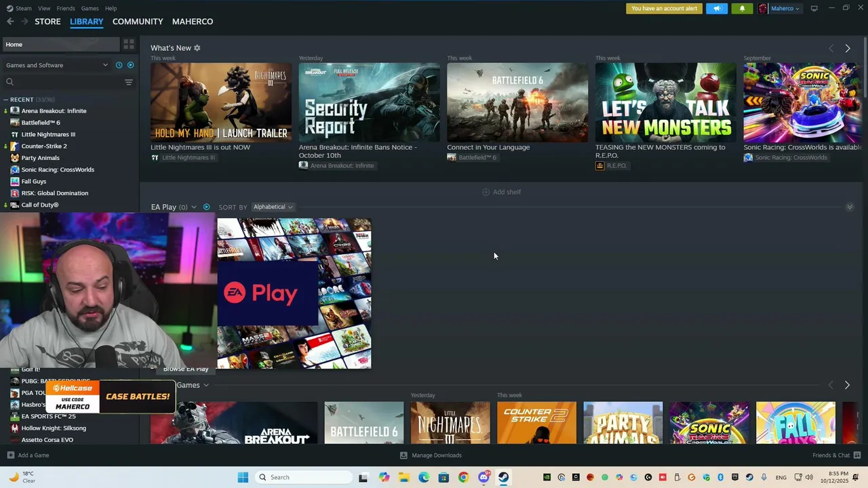Image resolution: width=868 pixels, height=488 pixels.
Task: Switch to collections grid view icon
Action: tap(128, 44)
